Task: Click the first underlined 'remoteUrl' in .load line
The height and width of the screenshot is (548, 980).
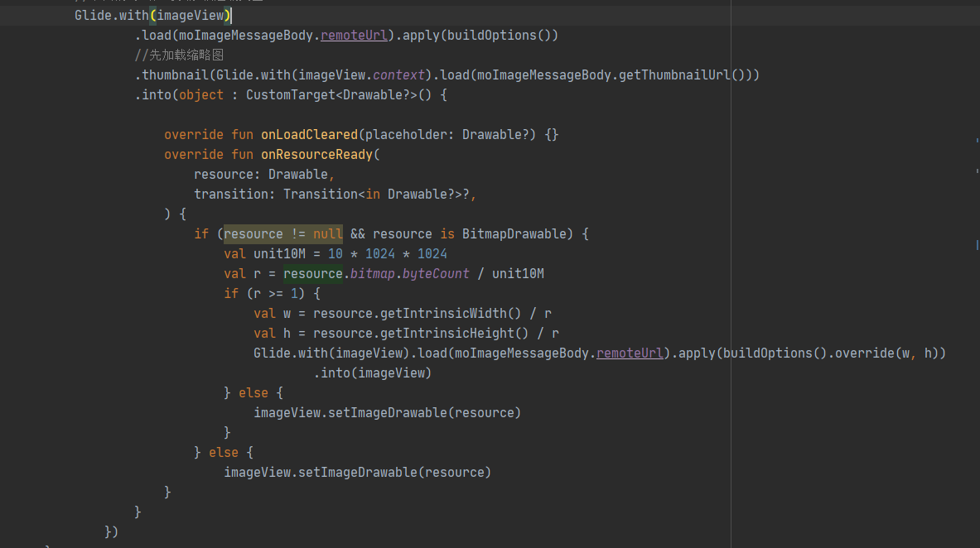Action: pos(354,35)
